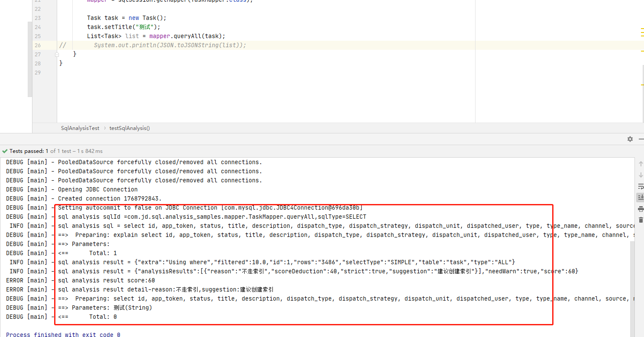Place cursor on 'Task task = new Task();' line
644x337 pixels.
(x=126, y=18)
